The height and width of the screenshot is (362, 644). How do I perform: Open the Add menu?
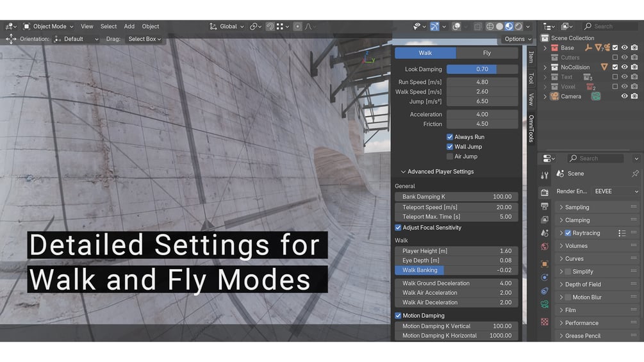[x=129, y=26]
